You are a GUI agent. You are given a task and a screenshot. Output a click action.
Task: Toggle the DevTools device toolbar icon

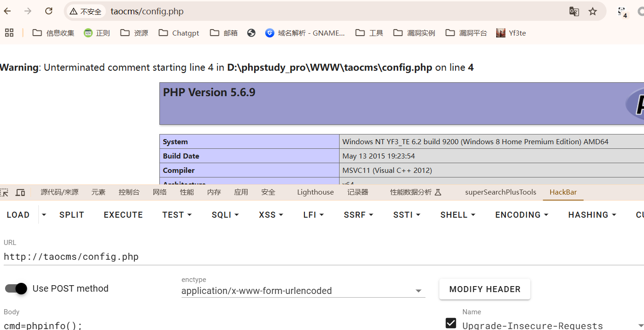pos(20,192)
